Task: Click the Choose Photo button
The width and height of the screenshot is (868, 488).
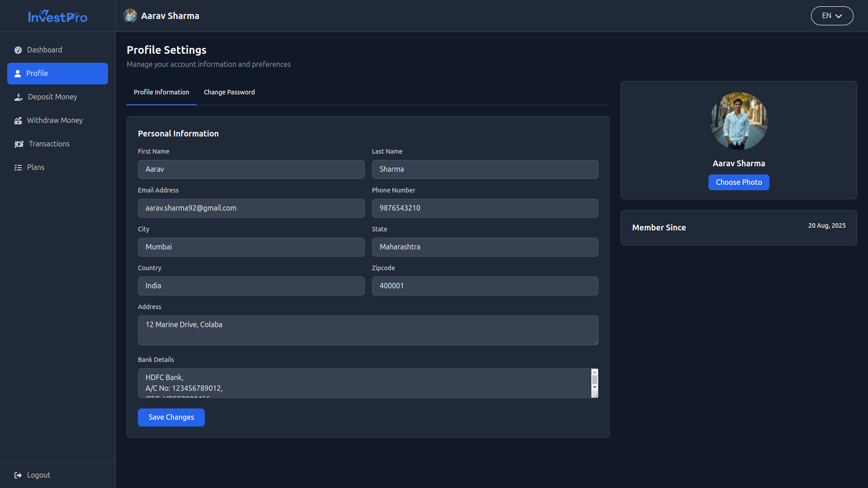Action: pos(739,183)
